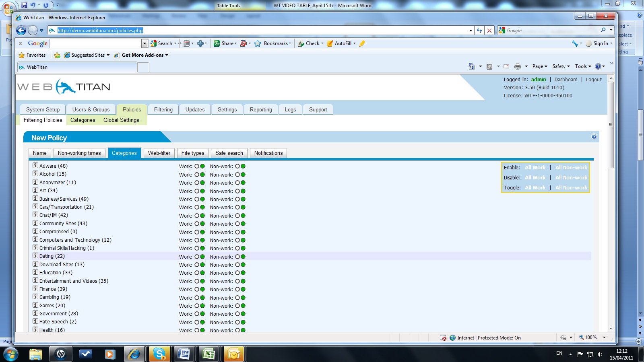Screen dimensions: 644x362
Task: Click Disable All Non-work link
Action: click(571, 178)
